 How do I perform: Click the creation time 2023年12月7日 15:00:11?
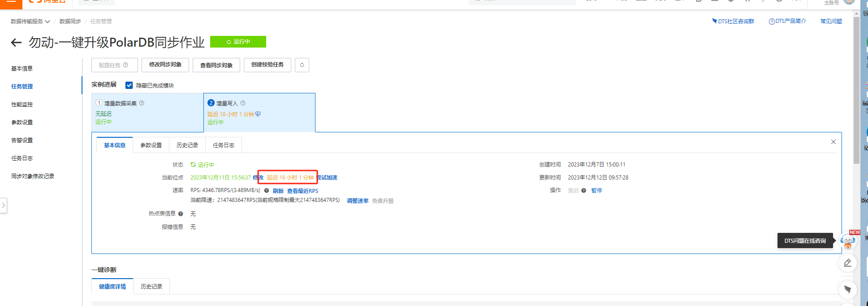pyautogui.click(x=596, y=165)
